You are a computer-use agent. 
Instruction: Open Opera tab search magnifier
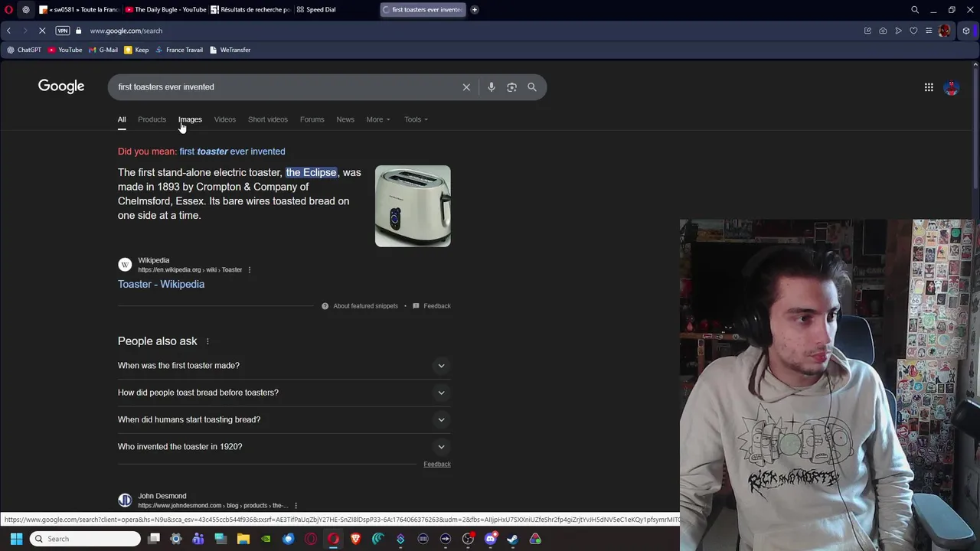tap(915, 10)
